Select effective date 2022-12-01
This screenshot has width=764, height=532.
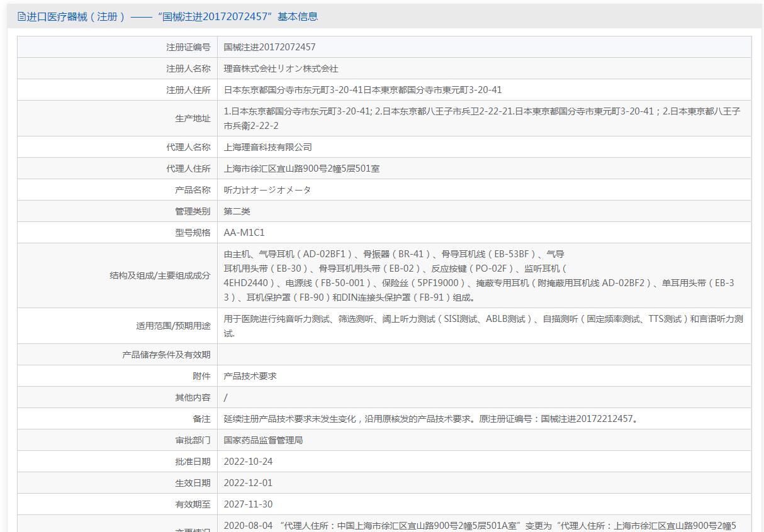249,483
